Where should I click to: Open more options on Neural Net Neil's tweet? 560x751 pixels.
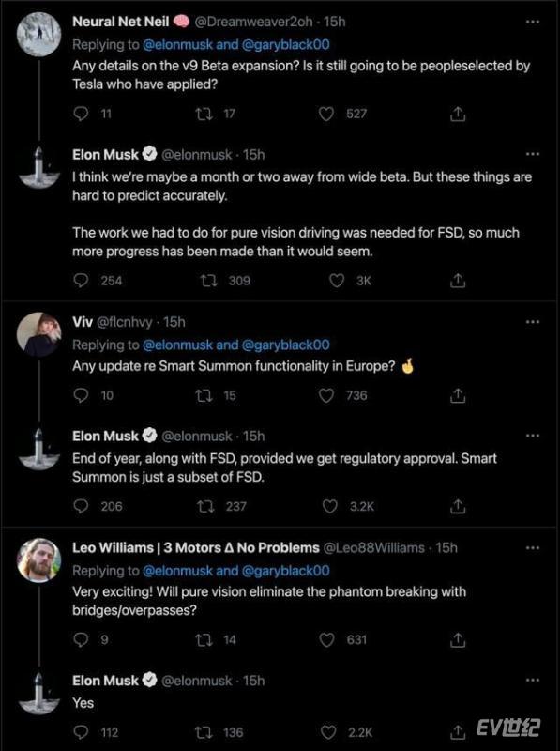(x=533, y=22)
